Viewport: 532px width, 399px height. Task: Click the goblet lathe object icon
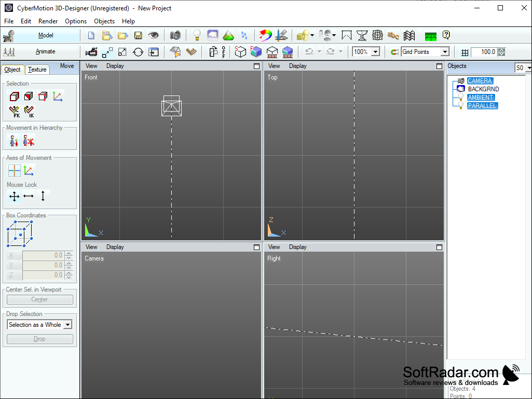click(362, 35)
